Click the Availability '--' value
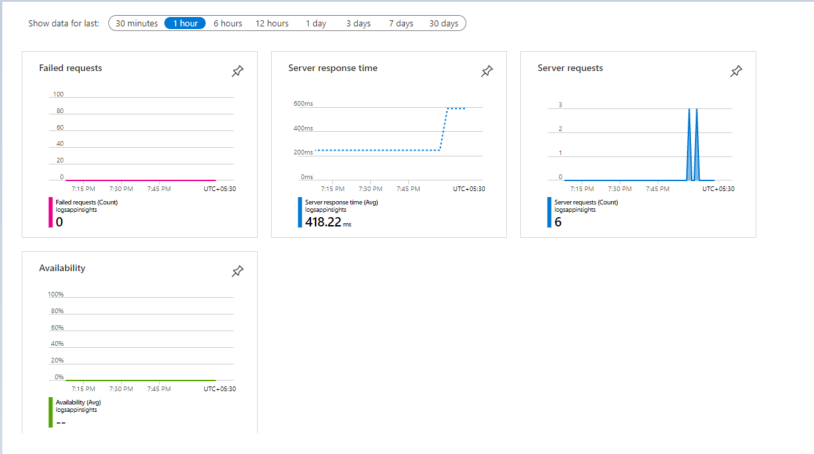The width and height of the screenshot is (814, 454). coord(61,423)
